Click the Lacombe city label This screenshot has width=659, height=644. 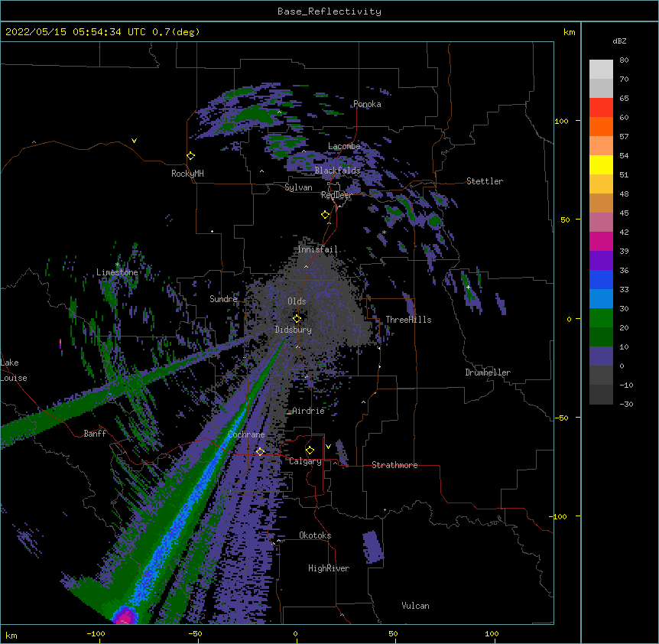point(344,146)
